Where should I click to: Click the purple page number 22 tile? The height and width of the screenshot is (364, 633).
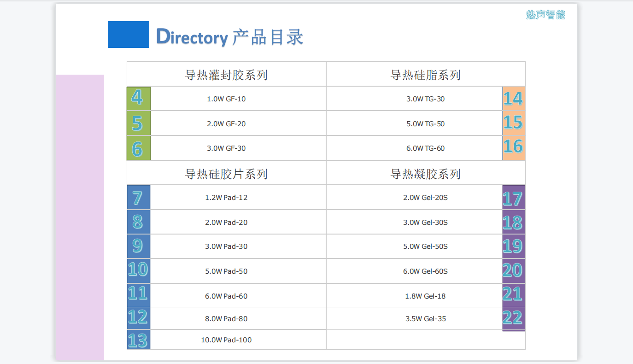513,318
